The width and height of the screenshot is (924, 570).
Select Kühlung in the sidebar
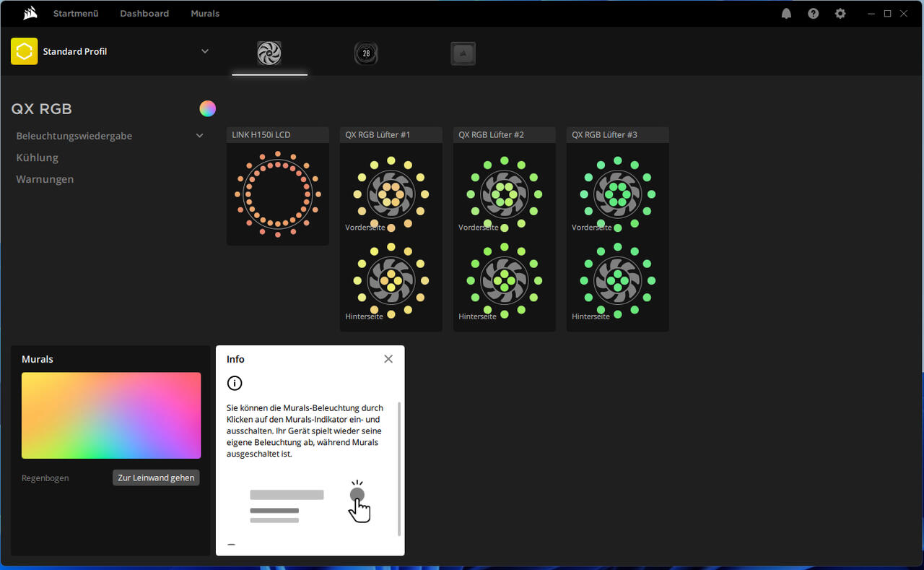click(x=38, y=157)
